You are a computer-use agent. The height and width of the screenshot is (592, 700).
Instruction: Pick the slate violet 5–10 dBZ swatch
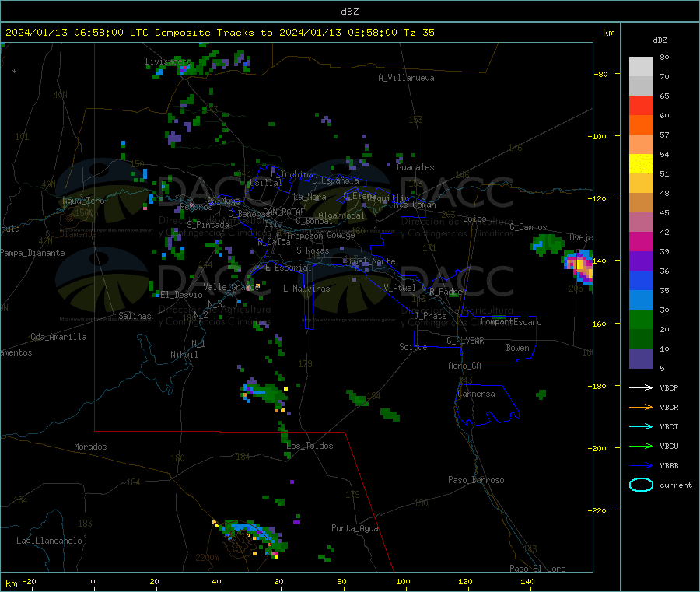coord(641,359)
